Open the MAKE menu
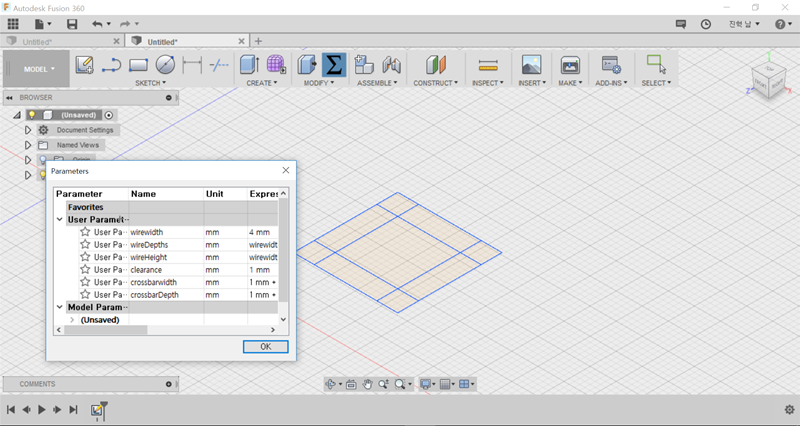The width and height of the screenshot is (800, 426). [x=570, y=83]
